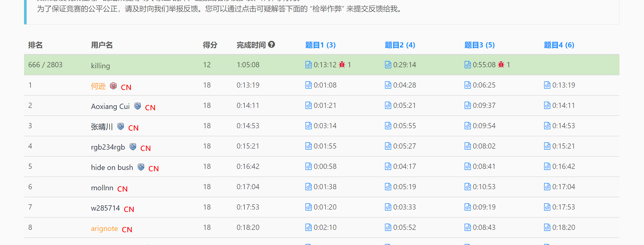Open killing's code icon at 0:13:12
Image resolution: width=644 pixels, height=245 pixels.
pyautogui.click(x=308, y=65)
